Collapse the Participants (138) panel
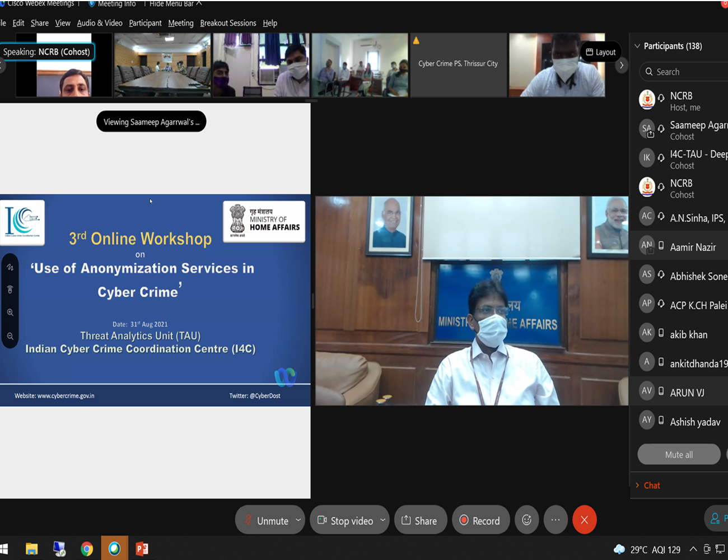 (637, 46)
